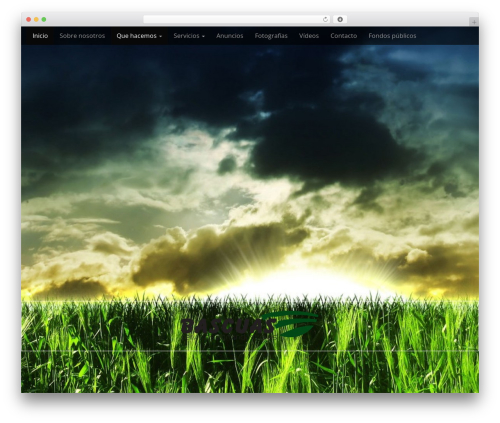The height and width of the screenshot is (423, 500).
Task: Expand the Servicios dropdown menu
Action: click(x=189, y=36)
